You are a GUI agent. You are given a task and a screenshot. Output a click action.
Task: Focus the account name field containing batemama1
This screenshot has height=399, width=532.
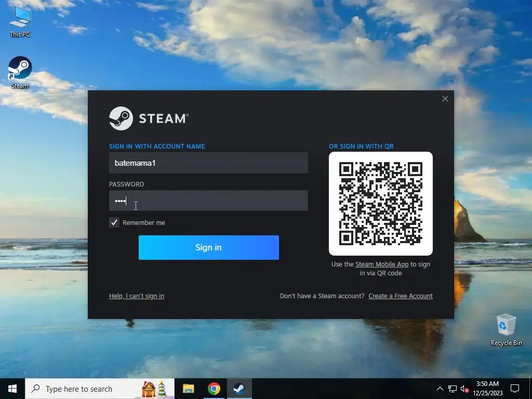coord(209,163)
